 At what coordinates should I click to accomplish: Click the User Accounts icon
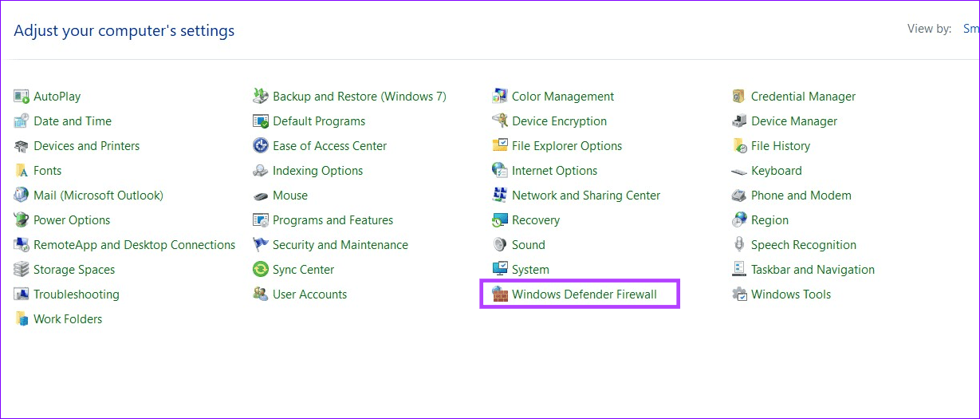[x=261, y=294]
